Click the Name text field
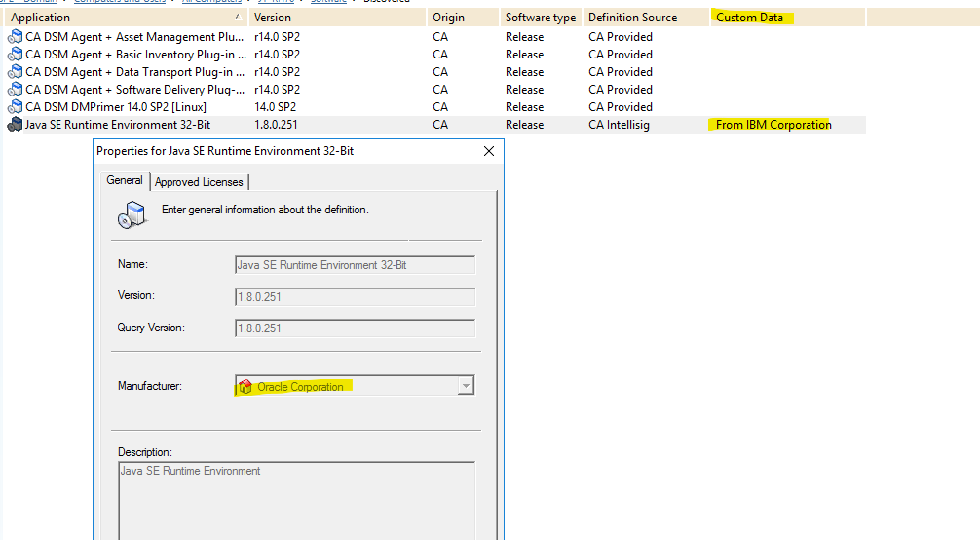The image size is (980, 540). (x=355, y=264)
